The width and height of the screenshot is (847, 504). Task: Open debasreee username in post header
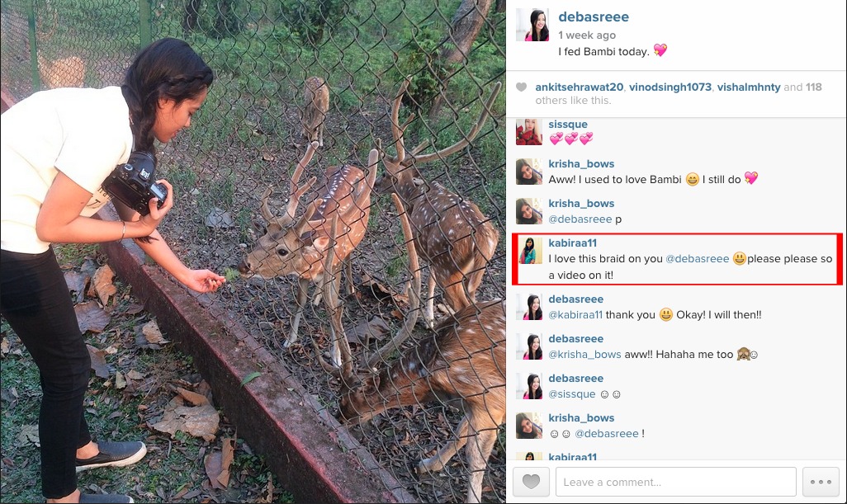coord(593,16)
